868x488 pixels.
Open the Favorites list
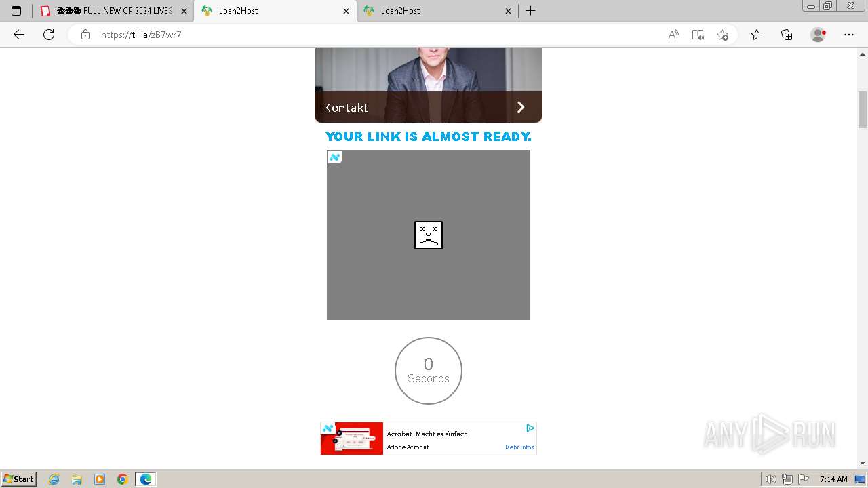(x=757, y=35)
